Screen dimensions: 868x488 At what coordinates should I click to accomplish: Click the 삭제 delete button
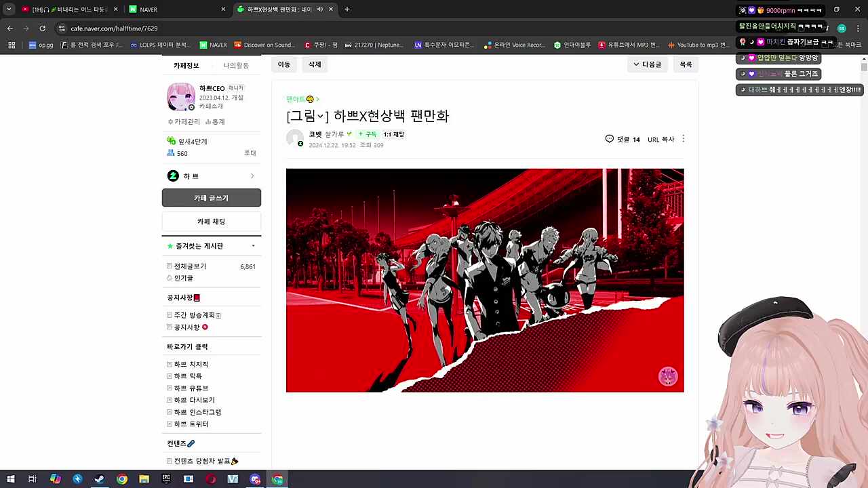tap(315, 64)
